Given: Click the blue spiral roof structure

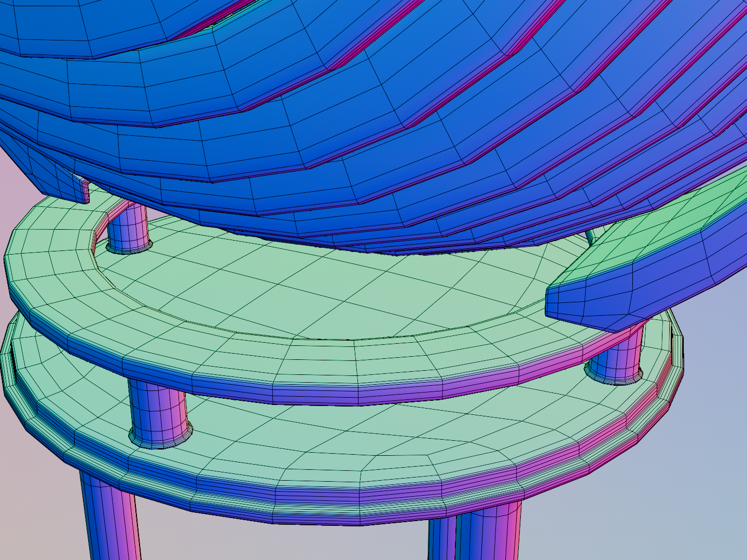Looking at the screenshot, I should point(363,104).
